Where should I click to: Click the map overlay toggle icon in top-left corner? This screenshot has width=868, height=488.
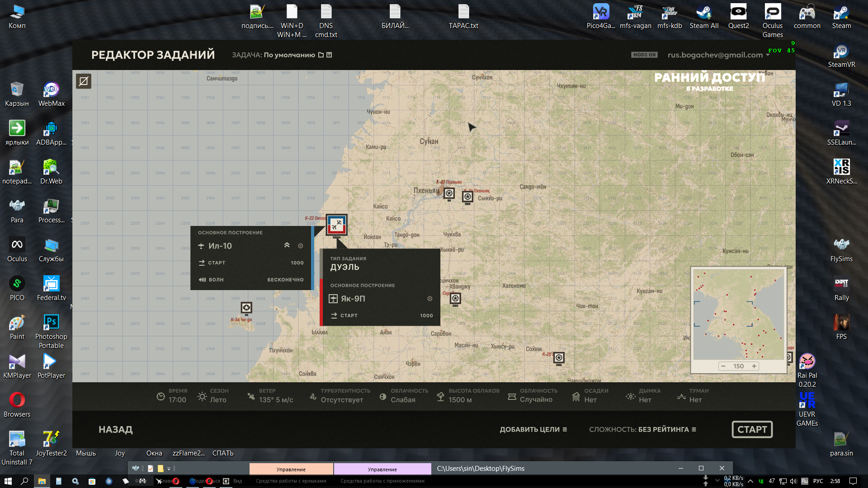click(x=84, y=81)
